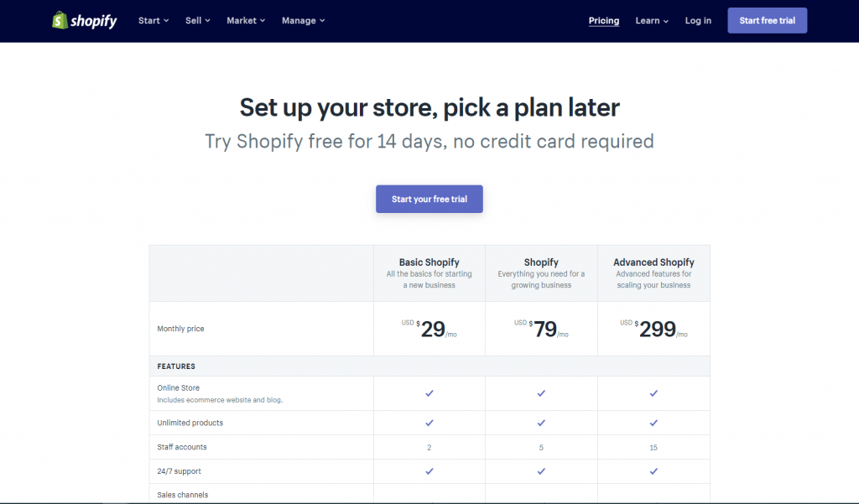Screen dimensions: 859x504
Task: Click the Shopify logo in the header
Action: pos(85,20)
